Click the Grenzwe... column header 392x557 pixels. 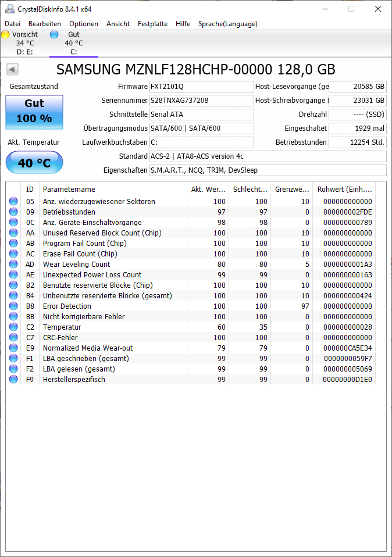(292, 190)
